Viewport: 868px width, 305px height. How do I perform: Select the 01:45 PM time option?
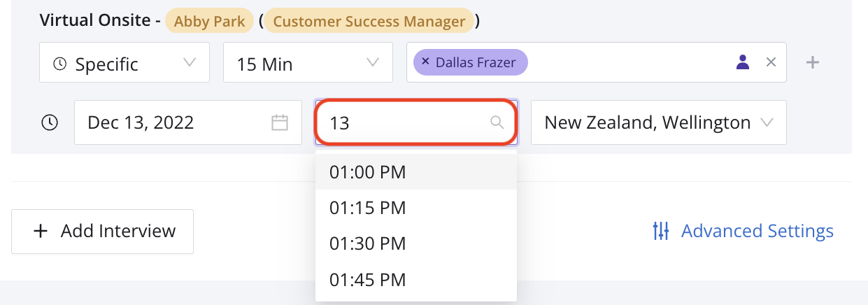point(368,280)
